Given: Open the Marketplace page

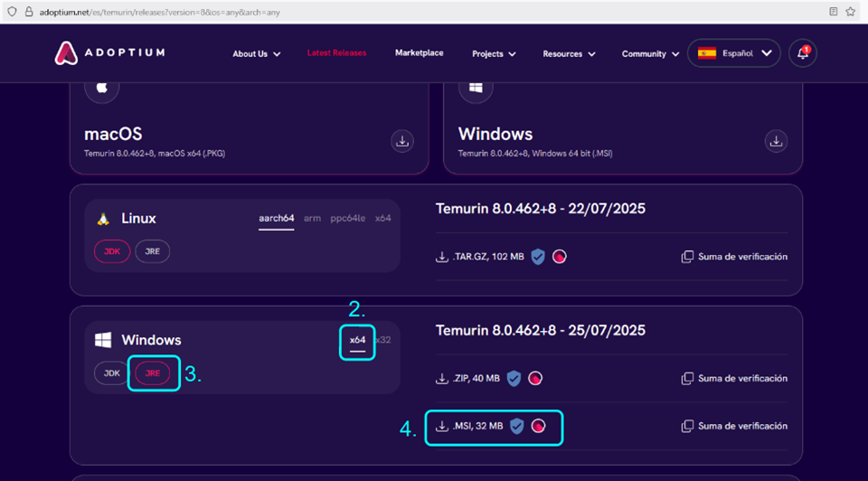Looking at the screenshot, I should click(419, 53).
